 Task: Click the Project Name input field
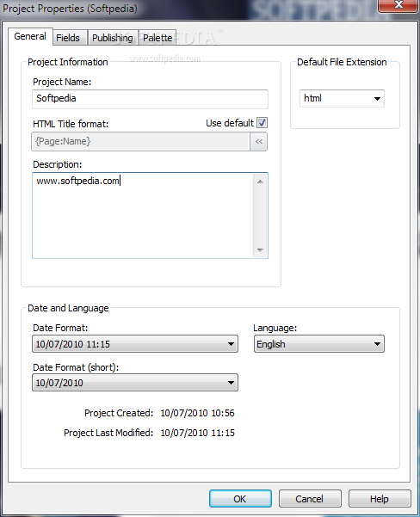(150, 99)
